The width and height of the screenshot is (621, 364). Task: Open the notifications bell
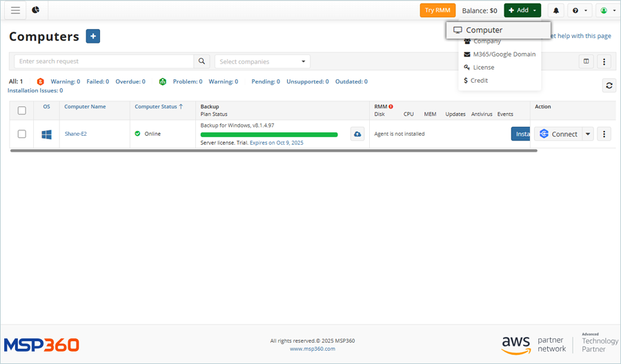[556, 11]
